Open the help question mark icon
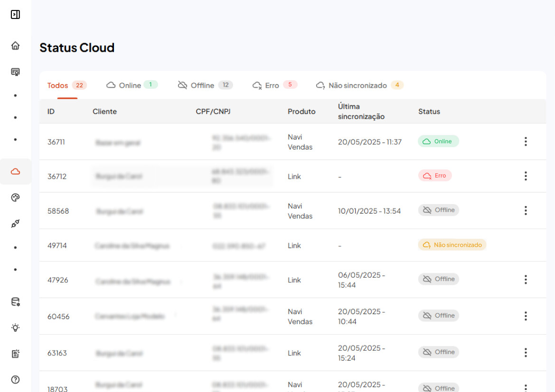This screenshot has height=392, width=555. pos(15,379)
